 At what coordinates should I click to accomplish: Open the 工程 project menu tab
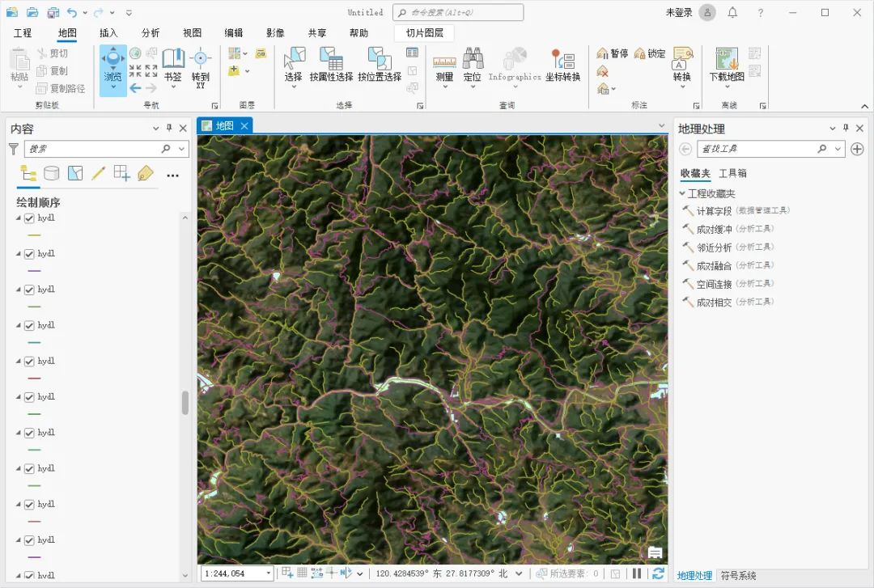pyautogui.click(x=23, y=33)
